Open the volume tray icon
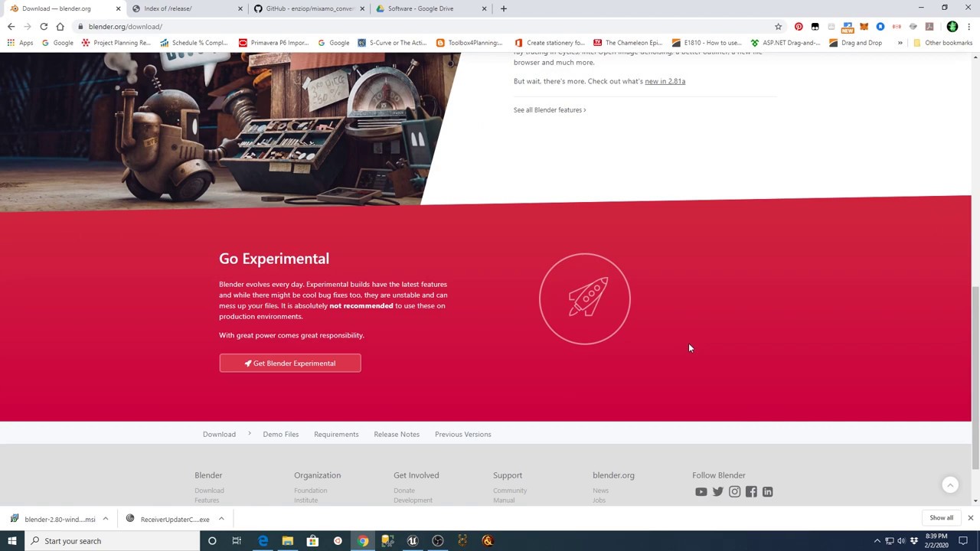Image resolution: width=980 pixels, height=551 pixels. point(902,541)
